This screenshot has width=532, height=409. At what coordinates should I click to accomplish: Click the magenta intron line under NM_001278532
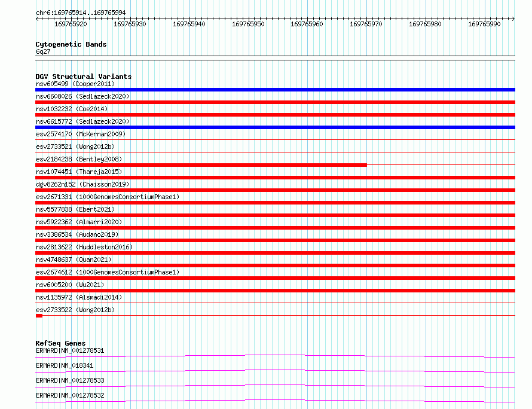pos(275,401)
